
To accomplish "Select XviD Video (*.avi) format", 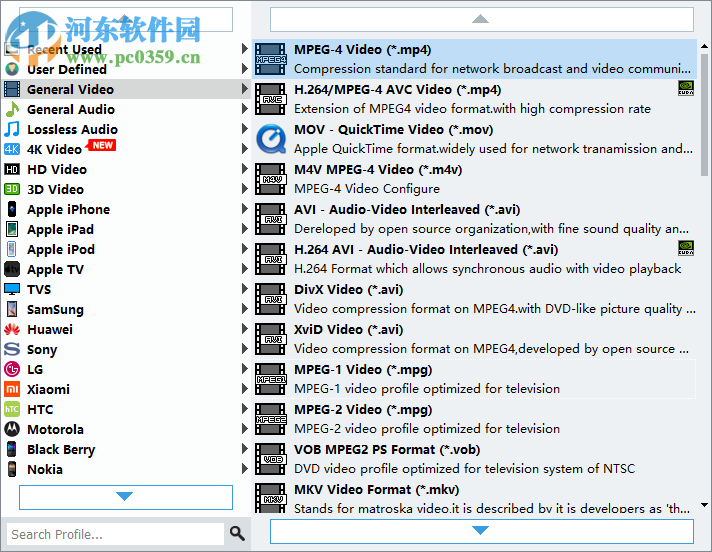I will pos(475,339).
